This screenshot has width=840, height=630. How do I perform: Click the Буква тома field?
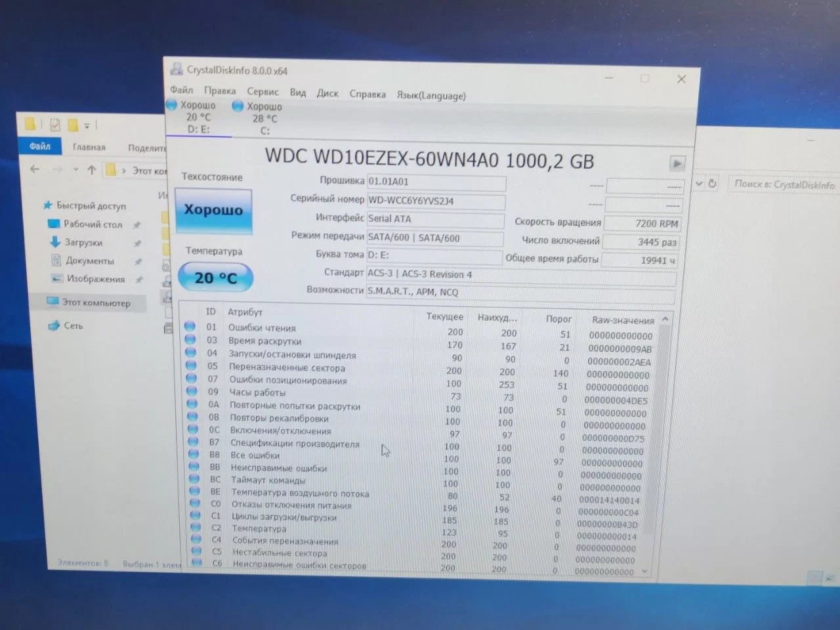click(434, 255)
